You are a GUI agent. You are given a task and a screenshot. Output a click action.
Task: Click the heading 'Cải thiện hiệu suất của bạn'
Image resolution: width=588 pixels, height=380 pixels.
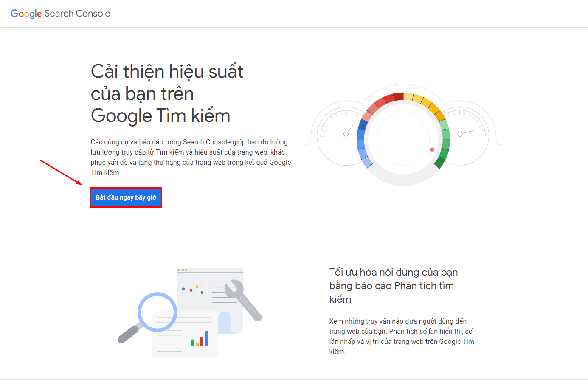point(167,93)
